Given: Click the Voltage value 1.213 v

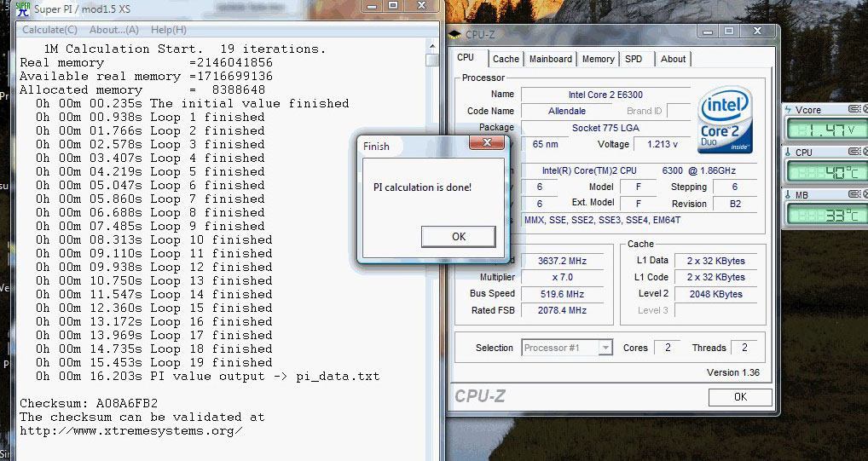Looking at the screenshot, I should coord(662,144).
